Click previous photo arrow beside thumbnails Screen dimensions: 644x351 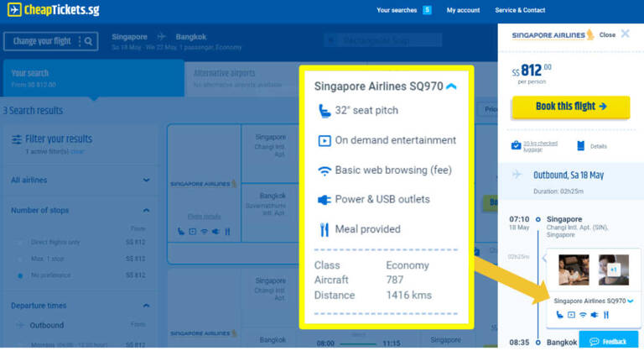[x=544, y=258]
